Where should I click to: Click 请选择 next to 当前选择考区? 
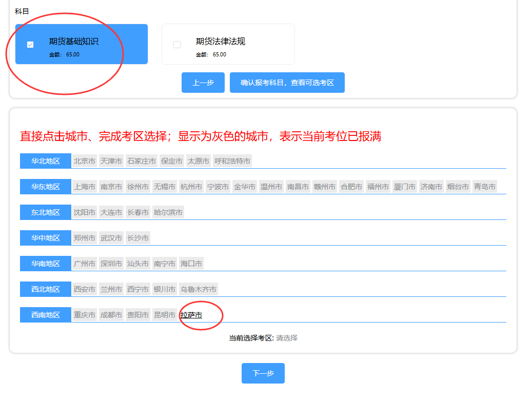pyautogui.click(x=287, y=338)
